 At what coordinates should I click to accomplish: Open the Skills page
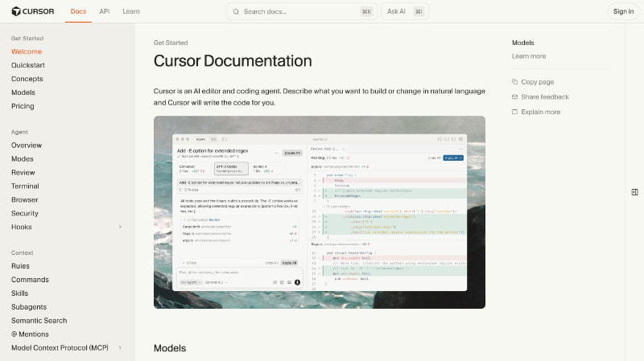click(19, 293)
